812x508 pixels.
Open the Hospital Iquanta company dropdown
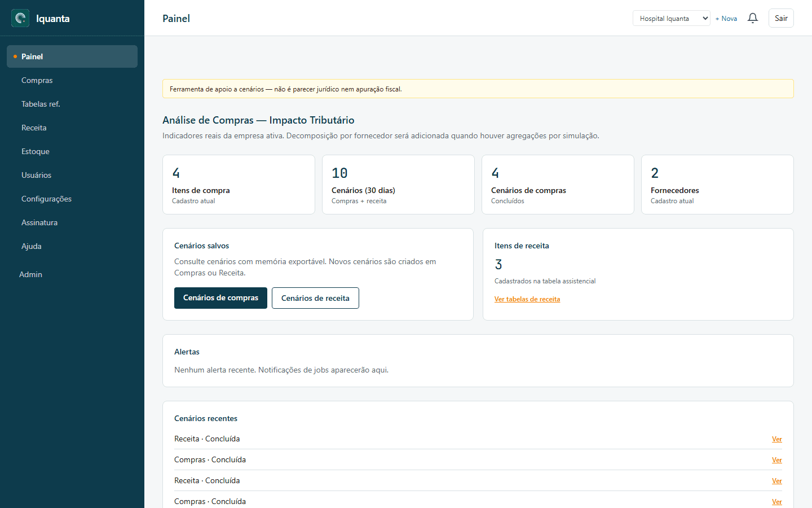[x=671, y=18]
